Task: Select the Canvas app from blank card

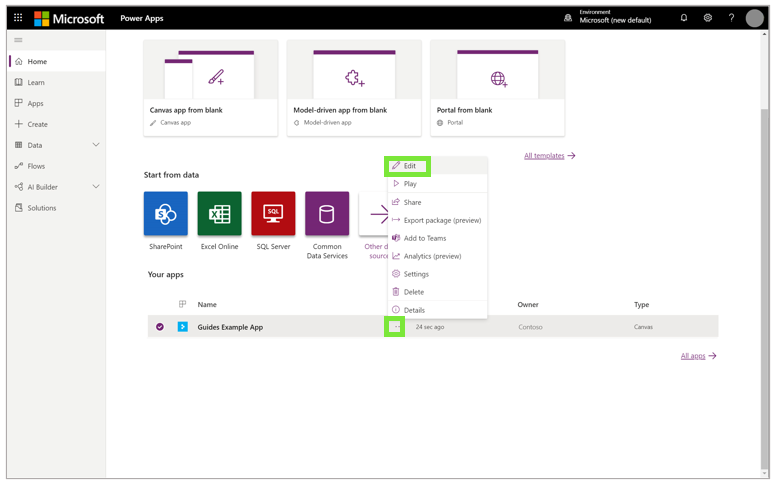Action: pyautogui.click(x=211, y=88)
